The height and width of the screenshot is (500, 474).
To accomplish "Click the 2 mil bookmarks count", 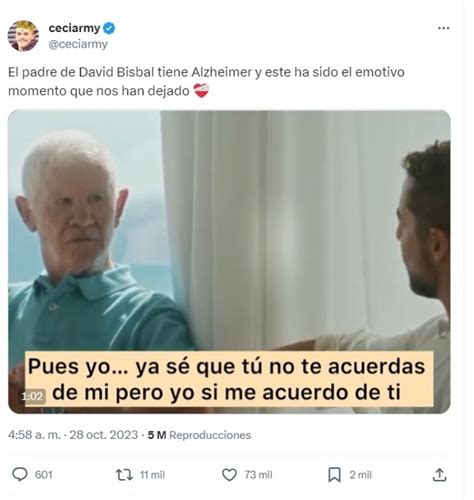I will click(x=360, y=475).
